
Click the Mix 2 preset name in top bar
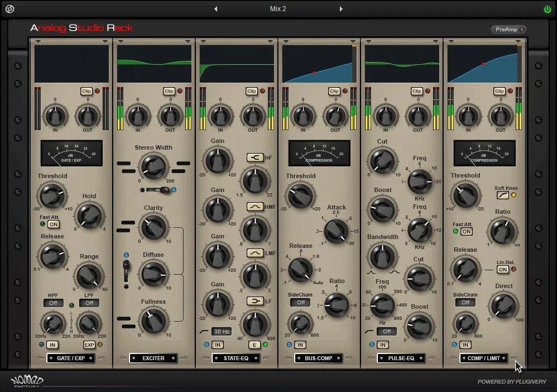[x=277, y=9]
